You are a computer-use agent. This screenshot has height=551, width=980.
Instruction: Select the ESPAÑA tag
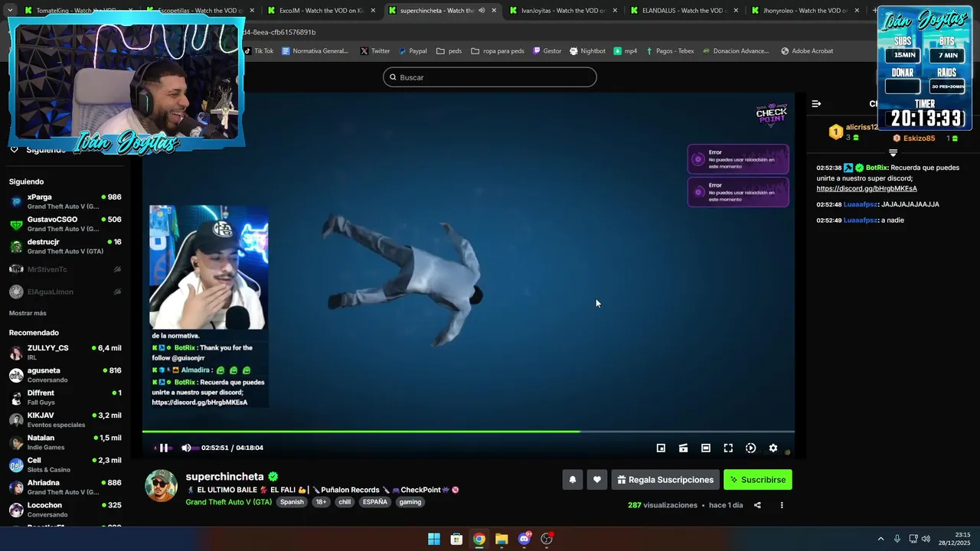click(375, 502)
